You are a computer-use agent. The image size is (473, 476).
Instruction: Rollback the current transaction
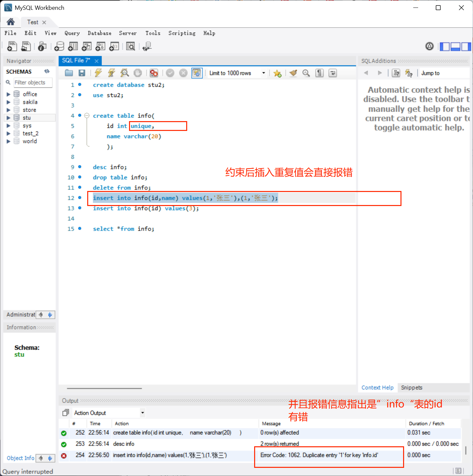pos(183,73)
